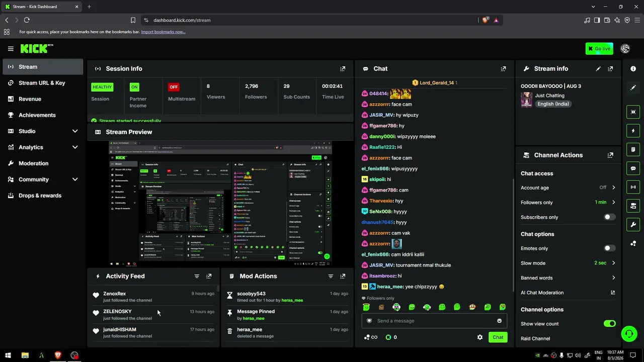Go to Revenue page
The image size is (644, 362).
tap(43, 99)
